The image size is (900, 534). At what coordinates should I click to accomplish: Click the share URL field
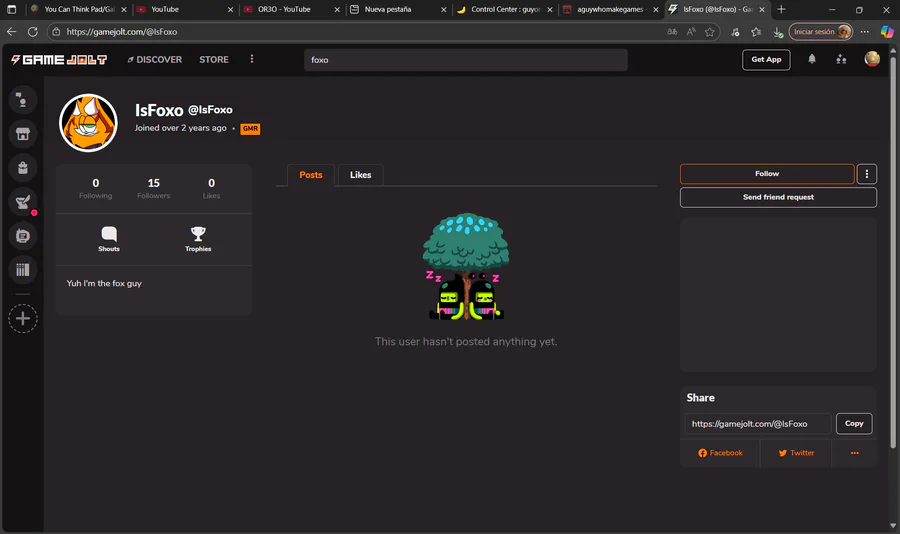pyautogui.click(x=758, y=424)
